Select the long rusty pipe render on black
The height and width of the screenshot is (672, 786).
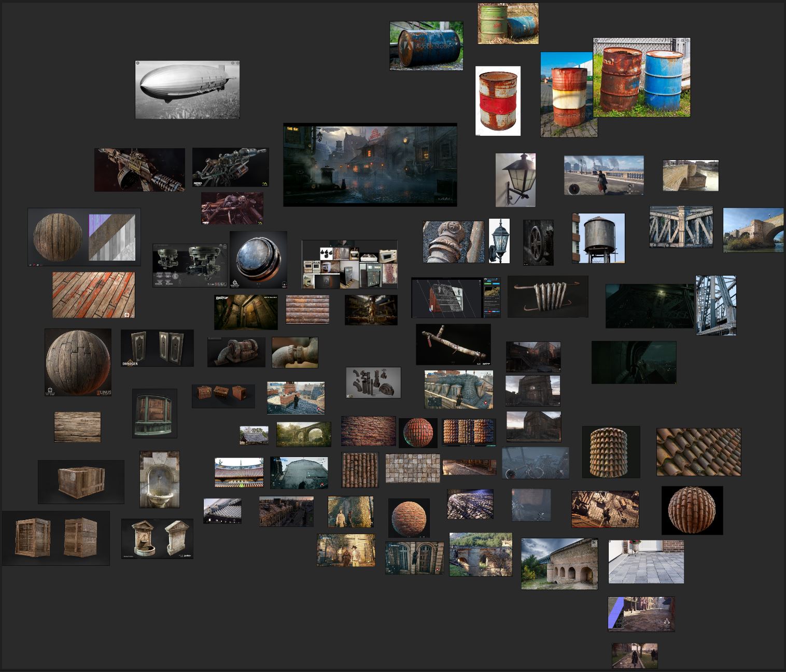pos(453,345)
